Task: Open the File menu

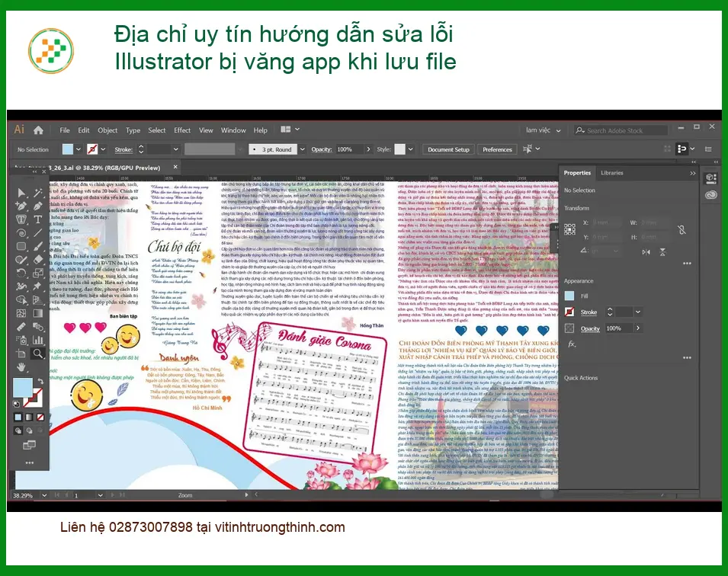Action: point(65,130)
